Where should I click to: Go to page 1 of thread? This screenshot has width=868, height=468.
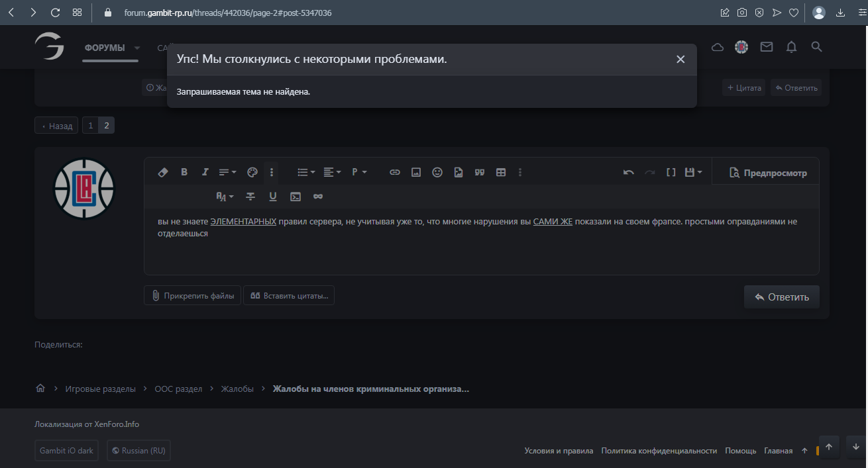(90, 126)
